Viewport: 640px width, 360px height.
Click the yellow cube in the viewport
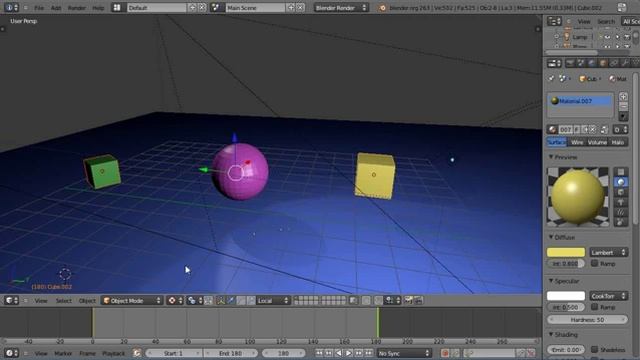[375, 176]
